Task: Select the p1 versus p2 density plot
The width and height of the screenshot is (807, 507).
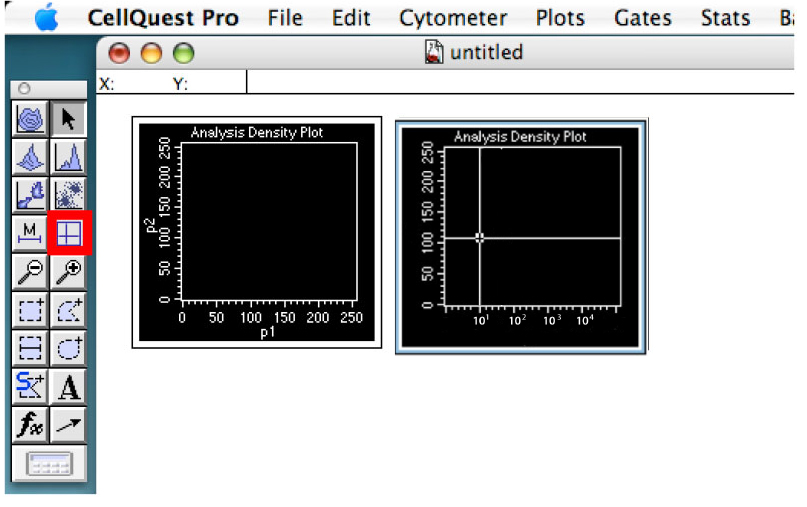Action: (x=257, y=232)
